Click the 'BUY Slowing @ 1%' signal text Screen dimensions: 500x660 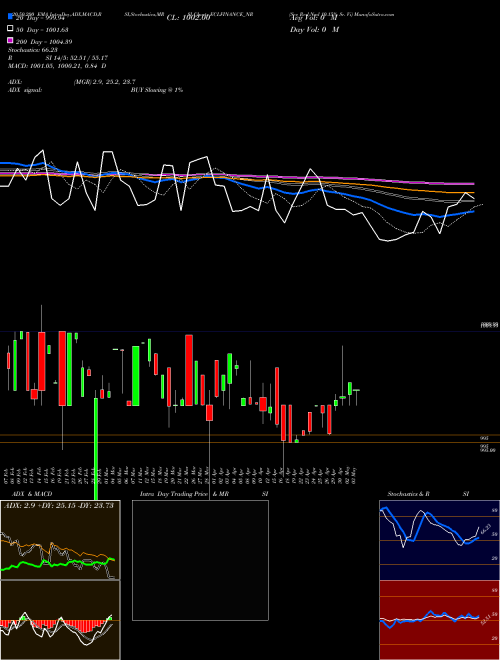[x=157, y=90]
